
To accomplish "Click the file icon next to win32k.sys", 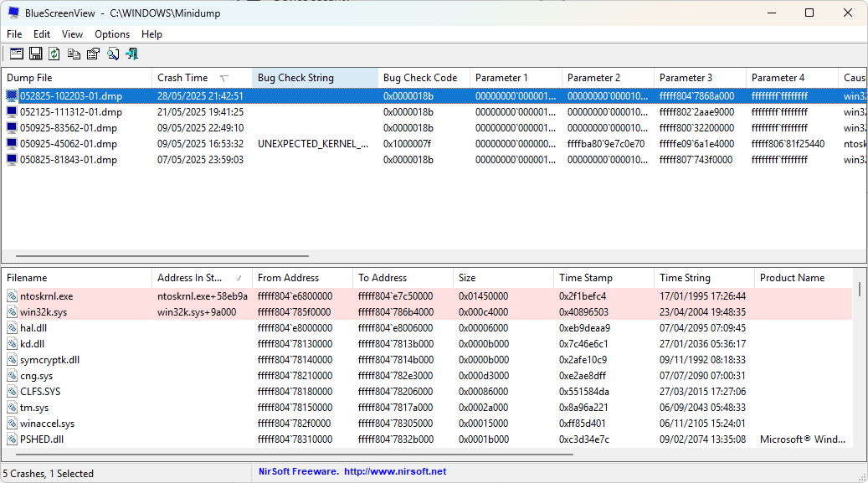I will pos(13,312).
